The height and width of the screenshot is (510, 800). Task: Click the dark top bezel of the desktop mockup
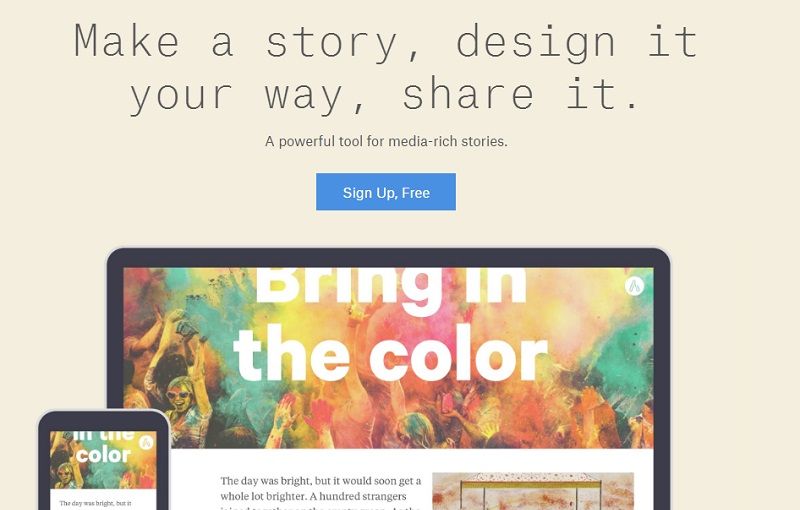[388, 258]
